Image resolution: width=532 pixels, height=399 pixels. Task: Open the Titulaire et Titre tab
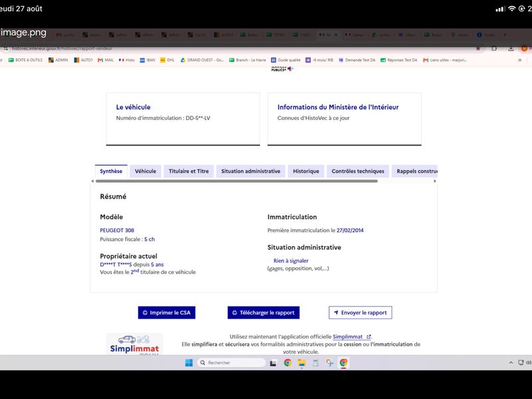point(189,172)
